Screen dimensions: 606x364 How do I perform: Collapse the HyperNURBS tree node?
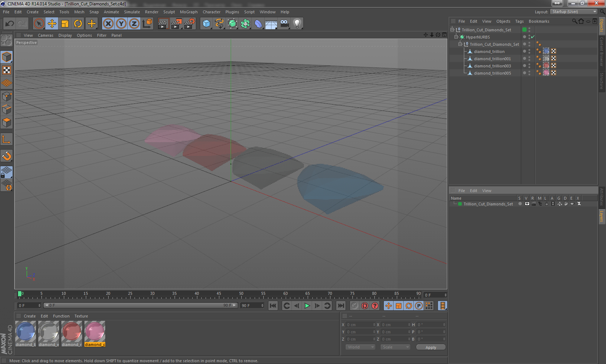[x=456, y=37]
